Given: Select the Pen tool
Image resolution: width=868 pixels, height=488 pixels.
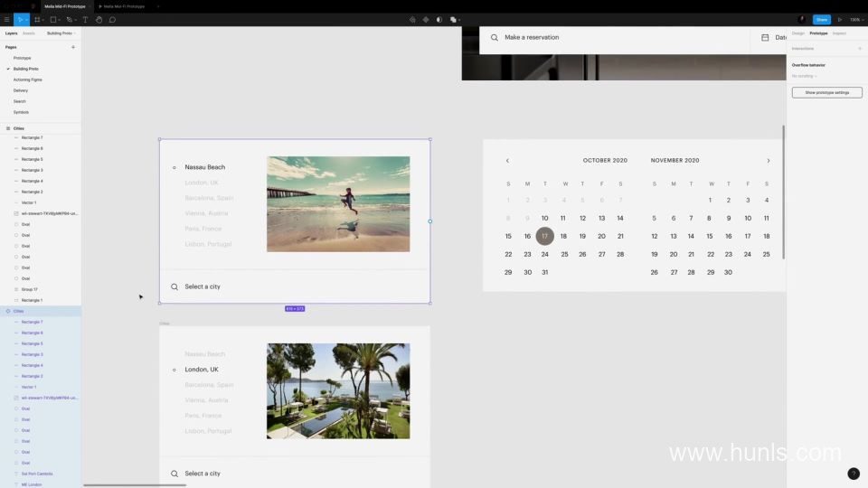Looking at the screenshot, I should (x=70, y=19).
